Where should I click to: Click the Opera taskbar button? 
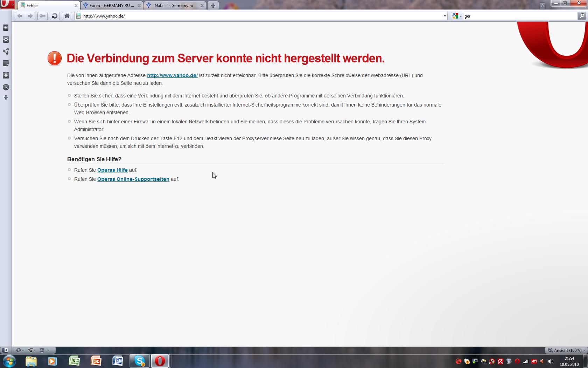point(160,361)
